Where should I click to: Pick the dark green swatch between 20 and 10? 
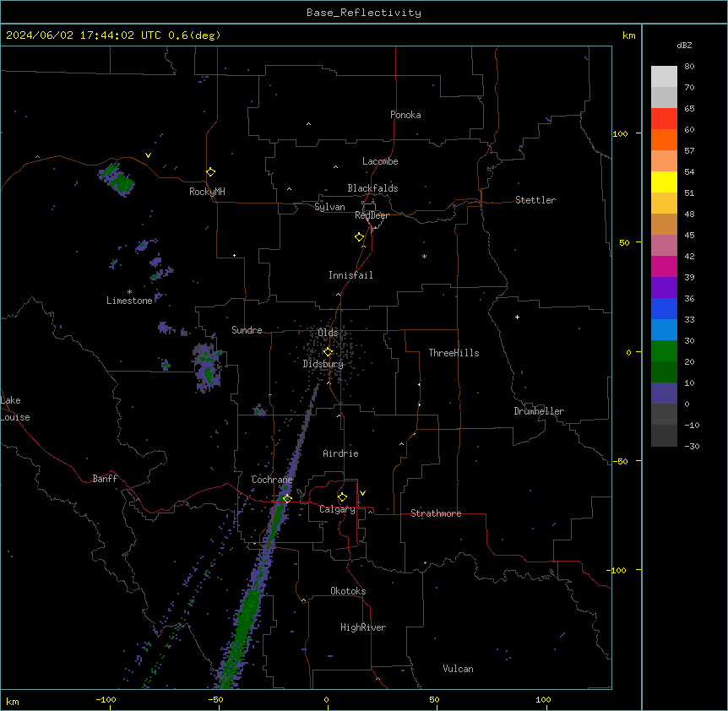(x=664, y=372)
